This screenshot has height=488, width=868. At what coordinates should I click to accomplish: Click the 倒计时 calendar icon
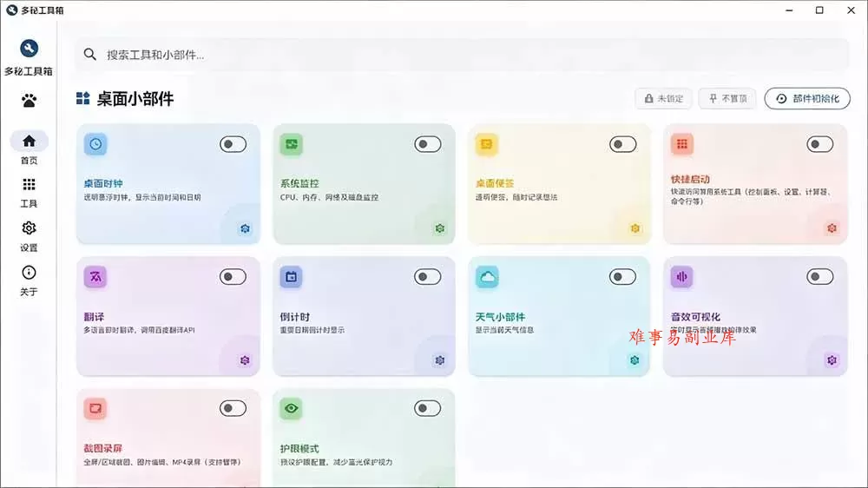[x=291, y=276]
